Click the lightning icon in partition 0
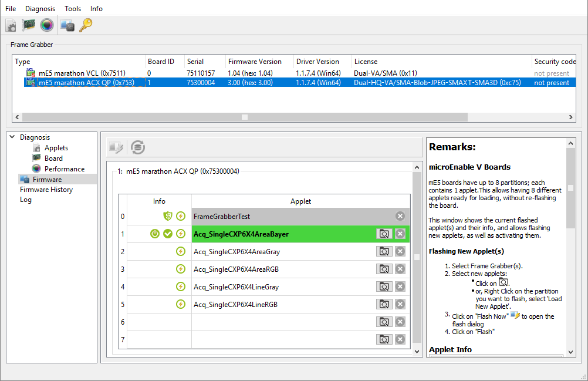 181,217
